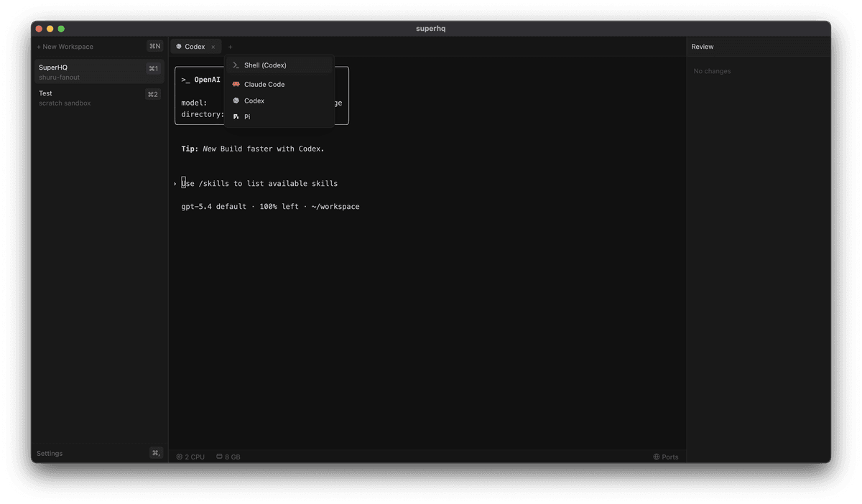Open the Shell (Codex) menu entry

(279, 65)
